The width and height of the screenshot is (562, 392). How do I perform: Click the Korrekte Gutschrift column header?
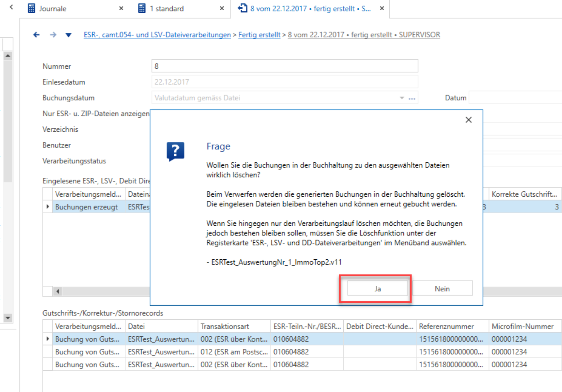click(x=525, y=194)
